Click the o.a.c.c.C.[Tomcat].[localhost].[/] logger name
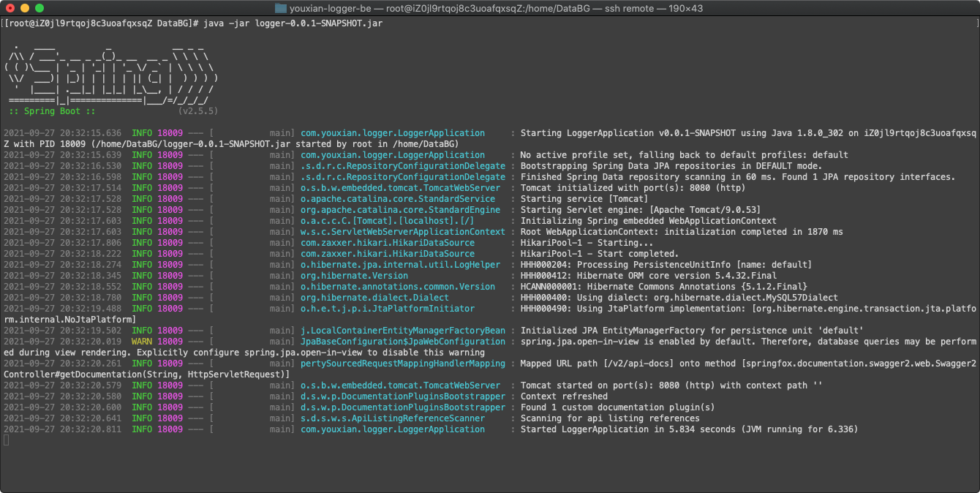Screen dimensions: 980x493 pos(388,221)
